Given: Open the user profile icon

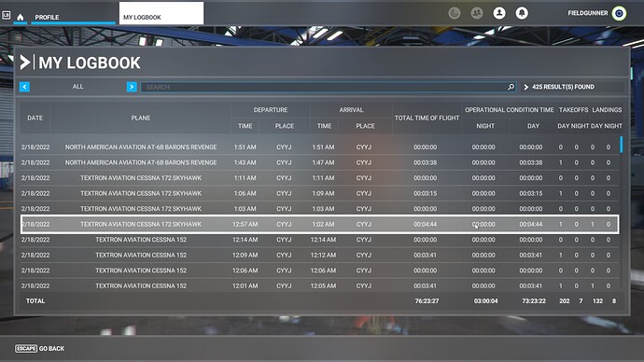Looking at the screenshot, I should [499, 13].
